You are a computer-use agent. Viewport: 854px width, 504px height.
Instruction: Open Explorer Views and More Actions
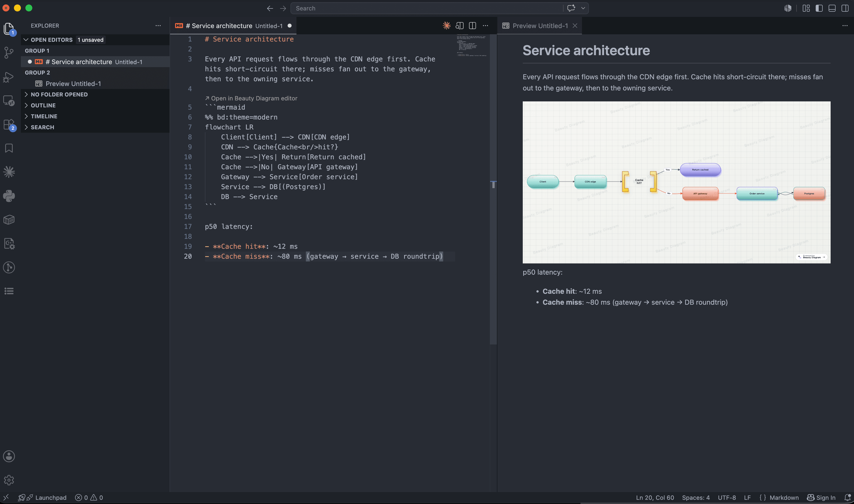point(158,25)
